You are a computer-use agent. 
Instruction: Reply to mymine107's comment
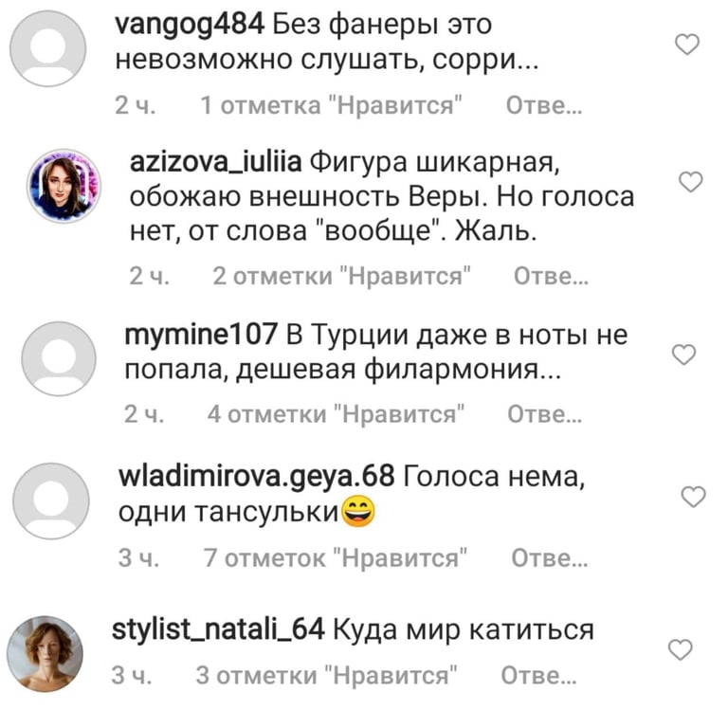[545, 414]
